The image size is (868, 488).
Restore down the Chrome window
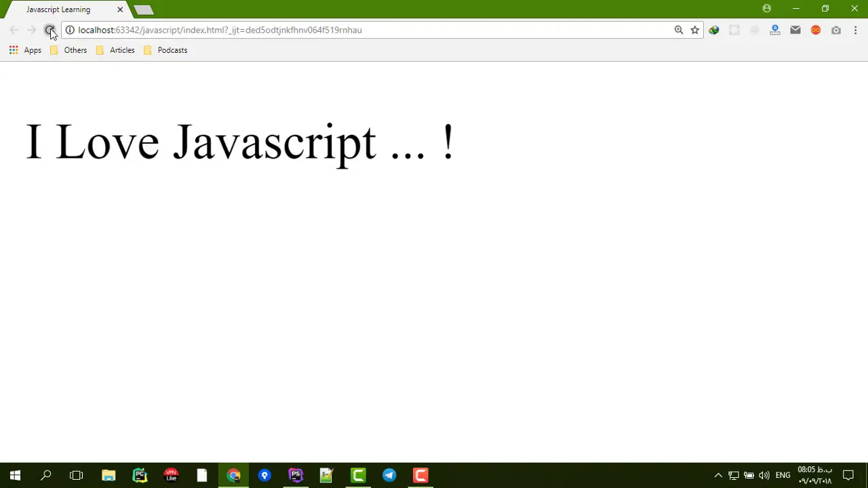click(825, 9)
